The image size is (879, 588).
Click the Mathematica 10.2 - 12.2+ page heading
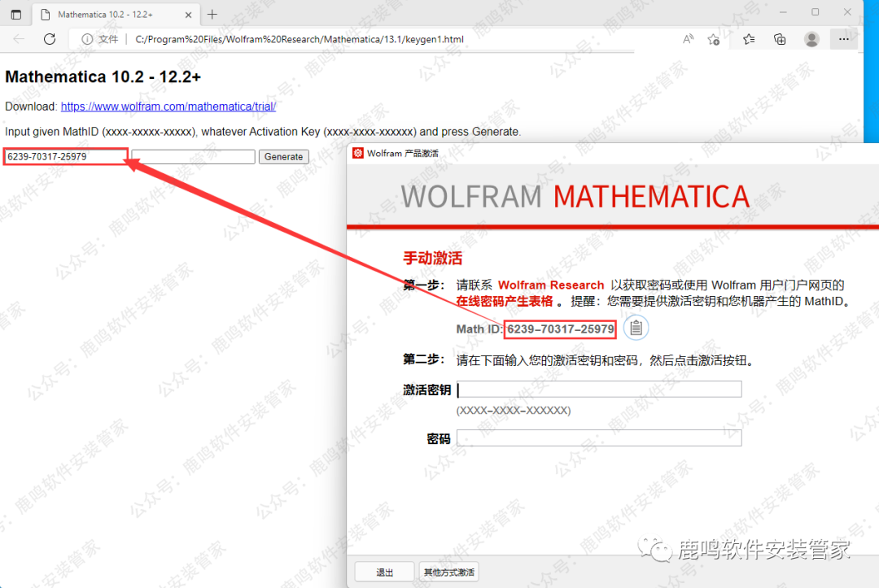pos(103,76)
